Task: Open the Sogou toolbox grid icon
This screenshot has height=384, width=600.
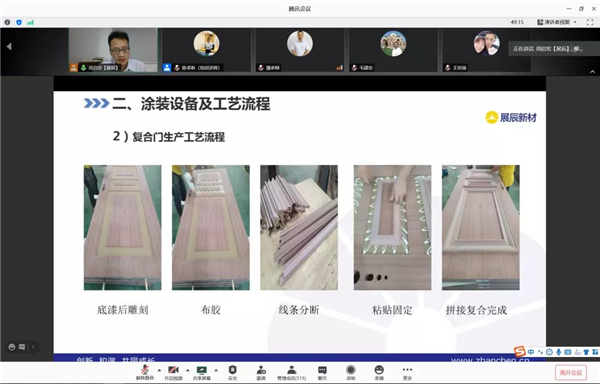Action: pyautogui.click(x=595, y=352)
